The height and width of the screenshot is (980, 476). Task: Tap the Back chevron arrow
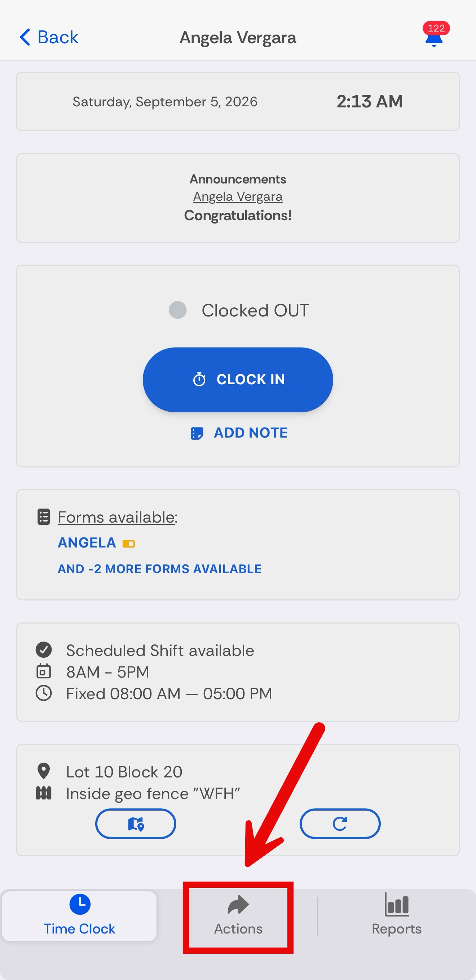[x=25, y=37]
